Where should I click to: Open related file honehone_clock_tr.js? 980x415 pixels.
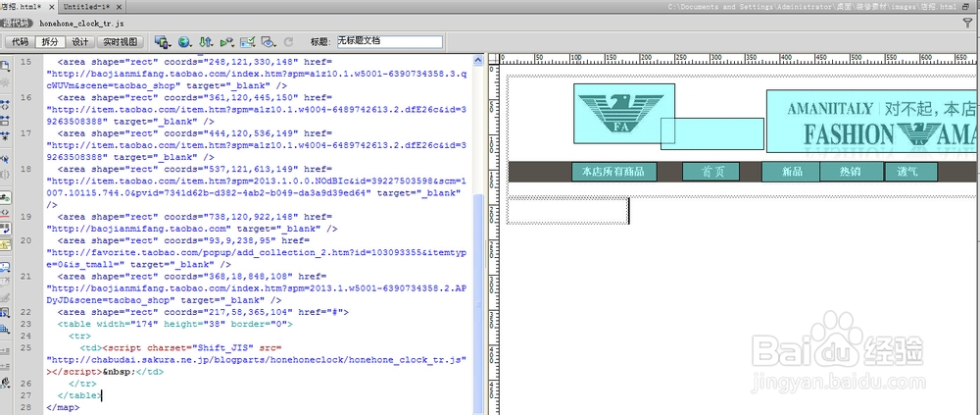81,24
